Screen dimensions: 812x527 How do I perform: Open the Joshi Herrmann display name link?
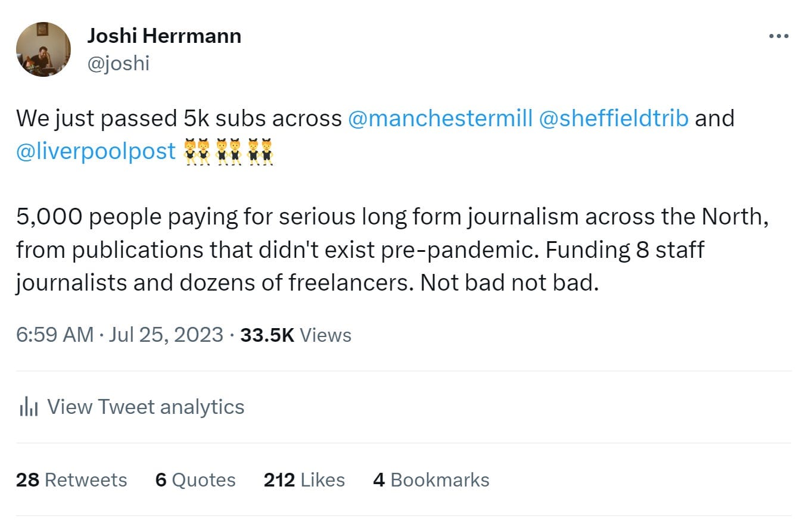[x=164, y=36]
